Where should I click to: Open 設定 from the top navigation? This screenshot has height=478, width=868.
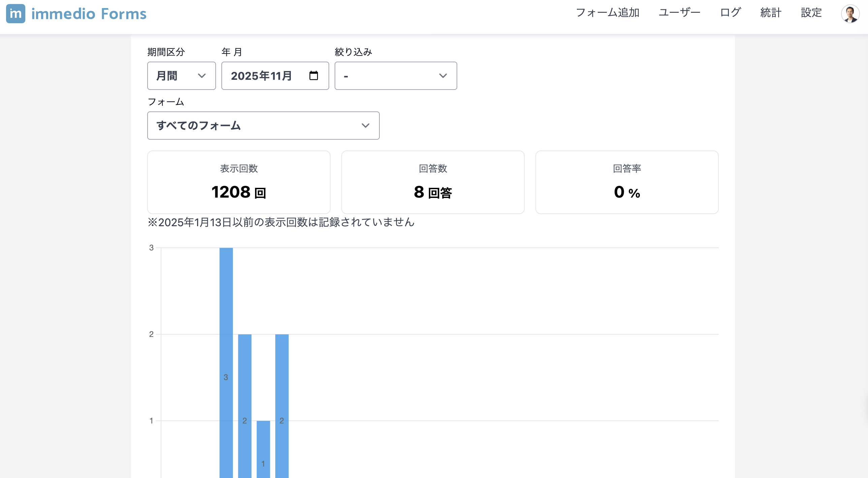811,13
